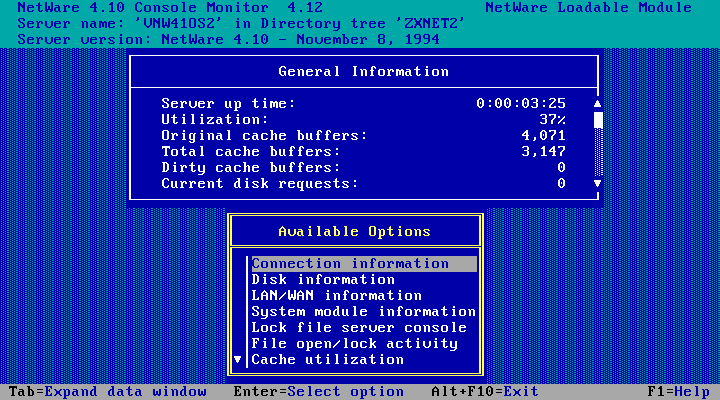Click Enter=Select option hint
This screenshot has height=400, width=720.
tap(319, 392)
